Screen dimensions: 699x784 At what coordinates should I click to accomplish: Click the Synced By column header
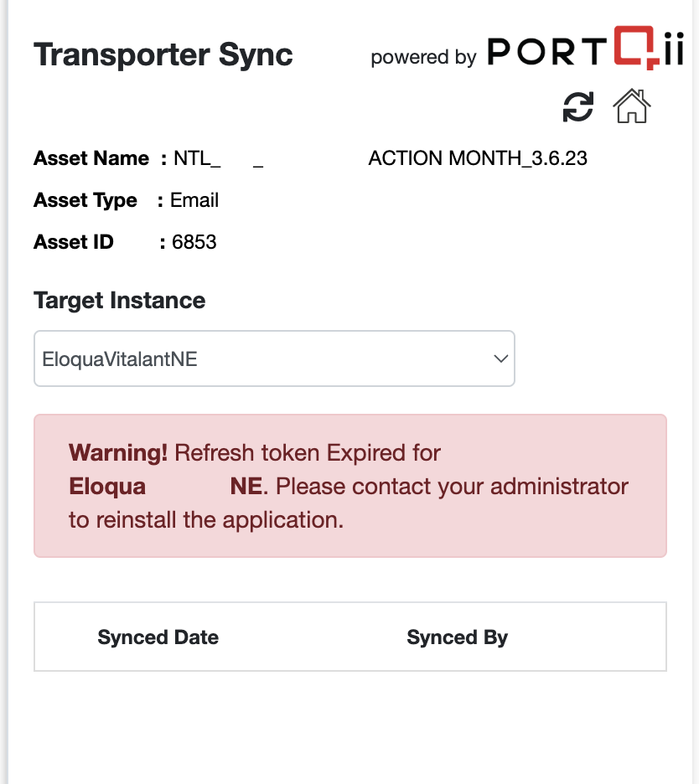pos(458,637)
